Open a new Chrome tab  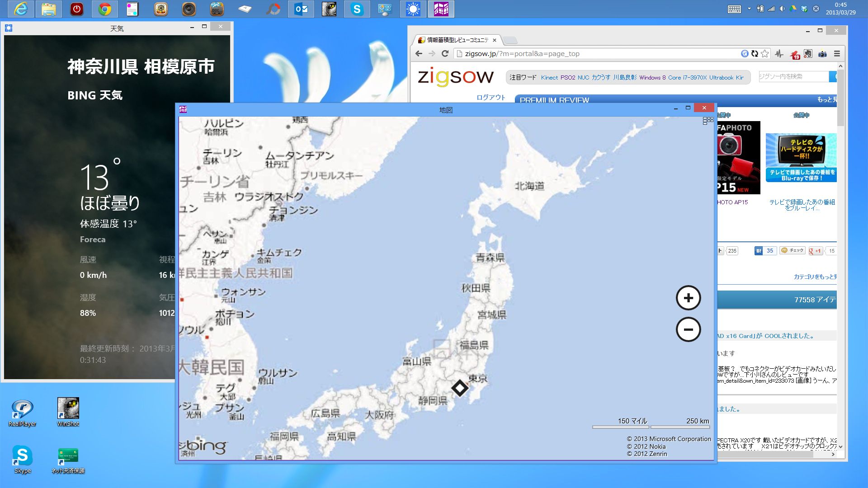click(x=510, y=40)
